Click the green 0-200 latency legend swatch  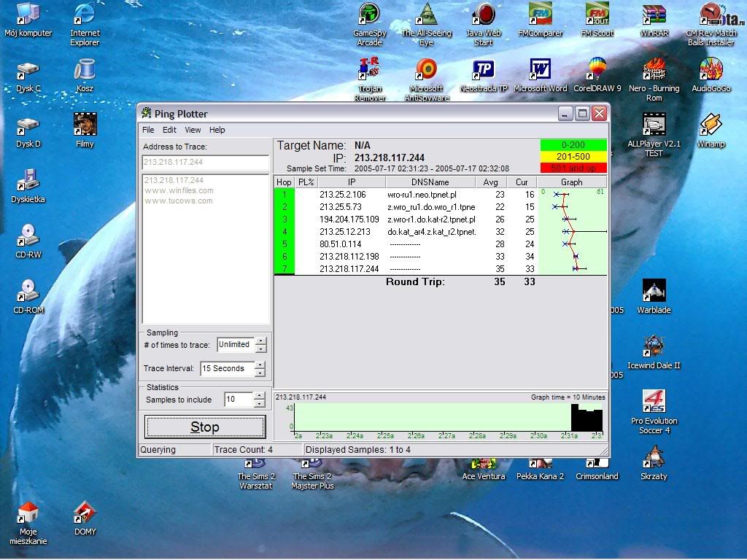coord(573,145)
